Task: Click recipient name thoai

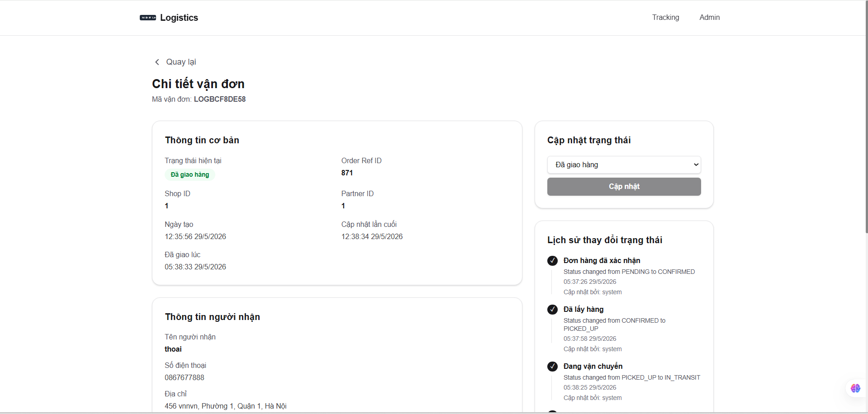Action: pyautogui.click(x=173, y=349)
